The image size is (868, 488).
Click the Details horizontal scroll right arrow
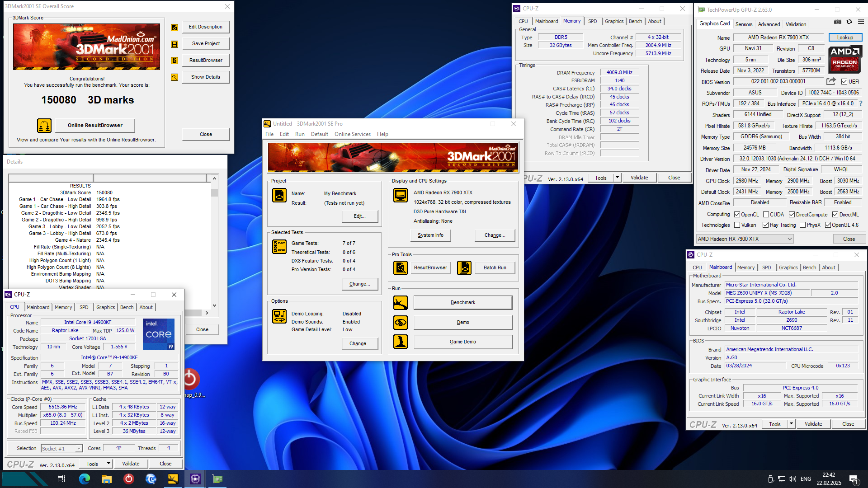(x=207, y=313)
